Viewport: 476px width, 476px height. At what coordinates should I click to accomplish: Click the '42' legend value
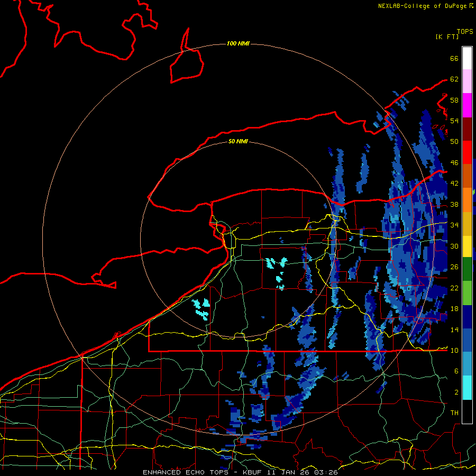(x=454, y=183)
